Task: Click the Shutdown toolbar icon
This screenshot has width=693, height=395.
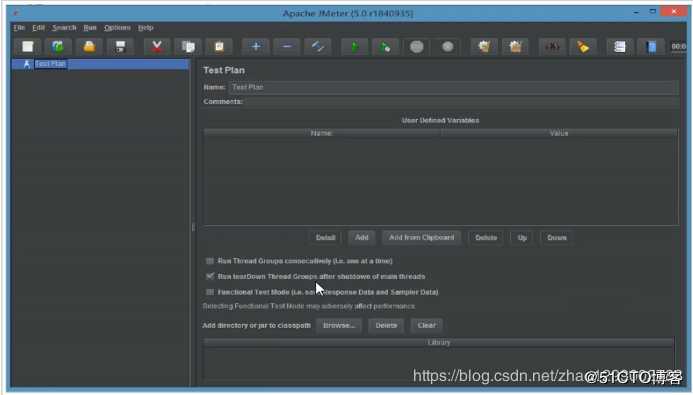Action: (x=447, y=46)
